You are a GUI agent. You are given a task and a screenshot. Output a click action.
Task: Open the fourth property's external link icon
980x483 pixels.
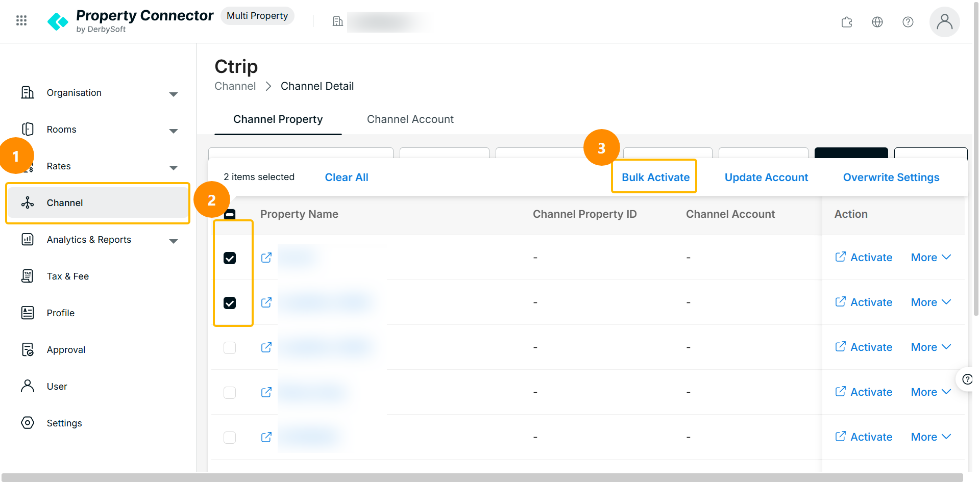(x=266, y=392)
